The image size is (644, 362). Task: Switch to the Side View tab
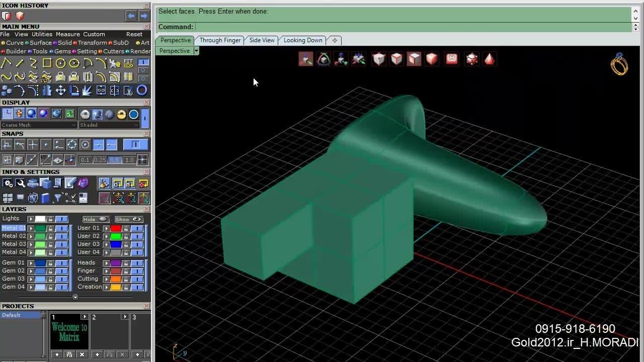[262, 40]
